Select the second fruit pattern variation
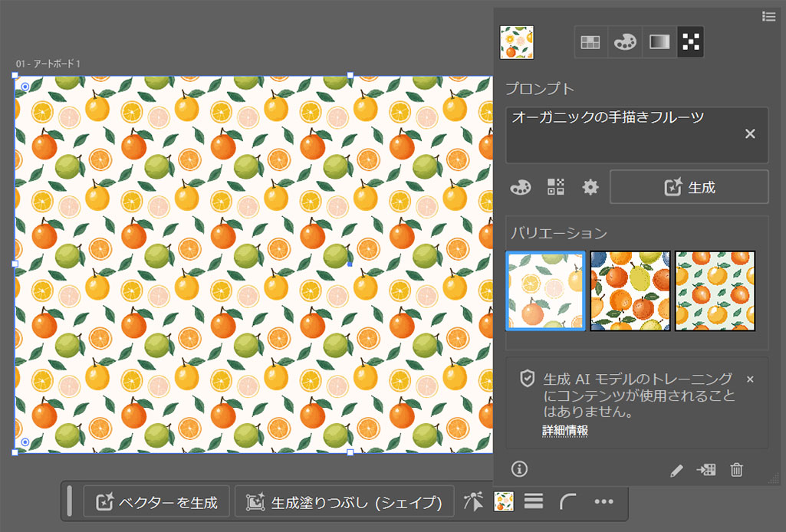 [x=630, y=291]
